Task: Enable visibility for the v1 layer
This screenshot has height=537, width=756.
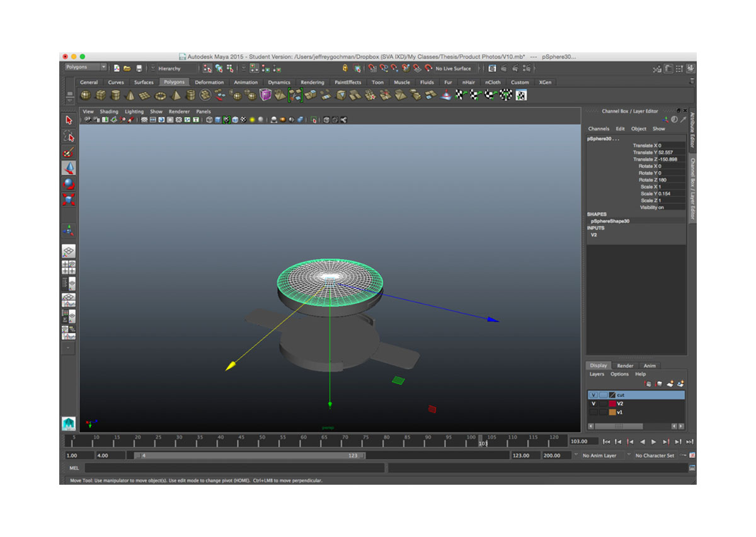Action: coord(593,412)
